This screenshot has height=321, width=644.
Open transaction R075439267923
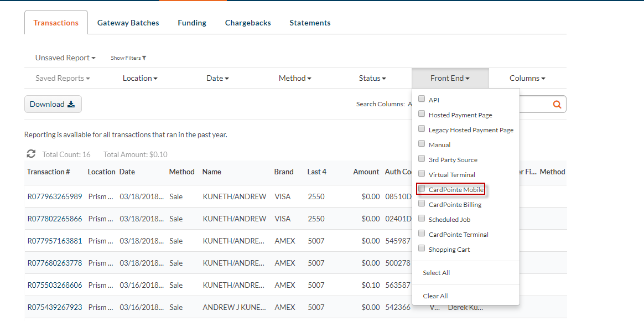pyautogui.click(x=55, y=307)
